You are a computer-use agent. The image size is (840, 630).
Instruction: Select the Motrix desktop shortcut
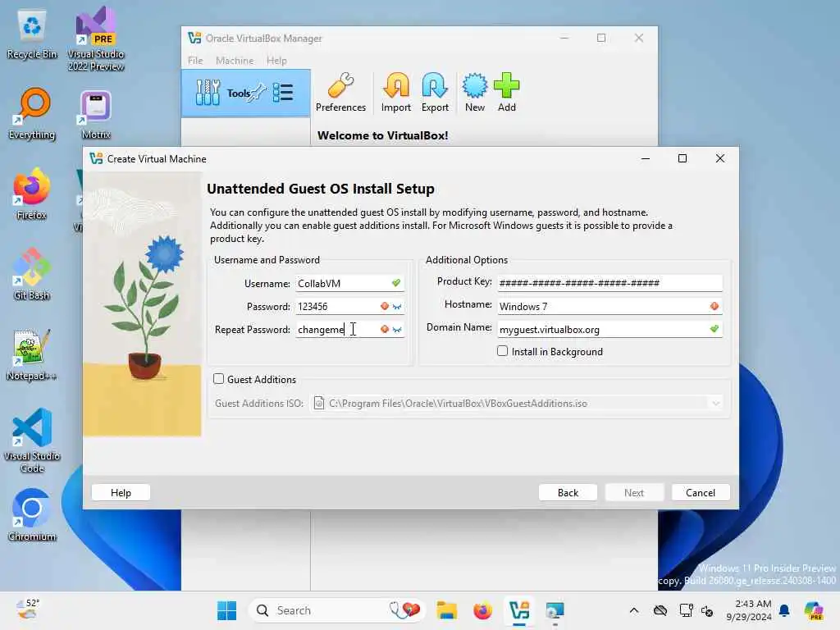[x=96, y=114]
